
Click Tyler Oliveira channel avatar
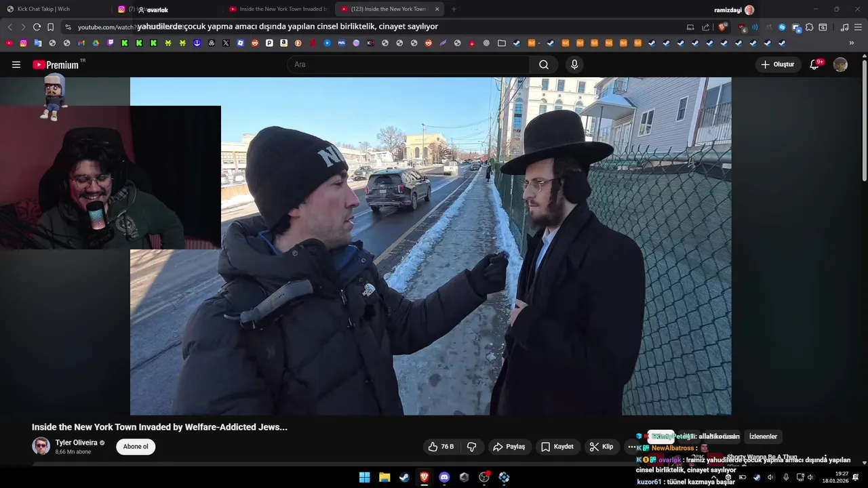41,446
